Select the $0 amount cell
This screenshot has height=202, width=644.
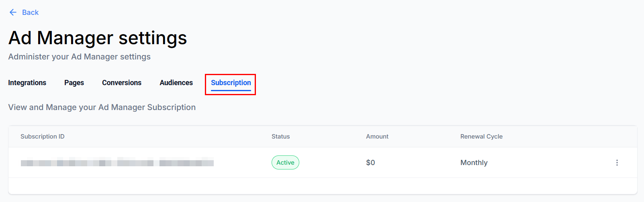click(370, 163)
